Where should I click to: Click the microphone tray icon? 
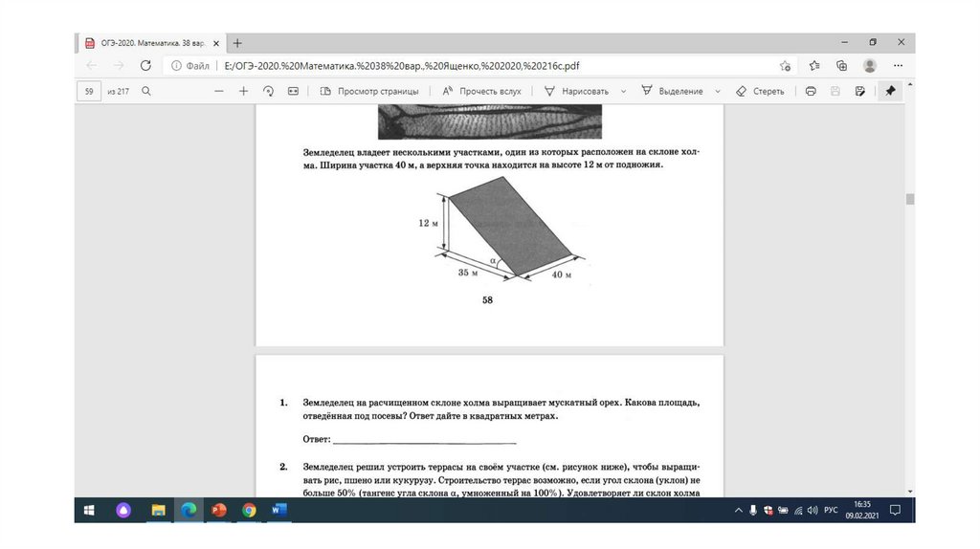[x=753, y=511]
